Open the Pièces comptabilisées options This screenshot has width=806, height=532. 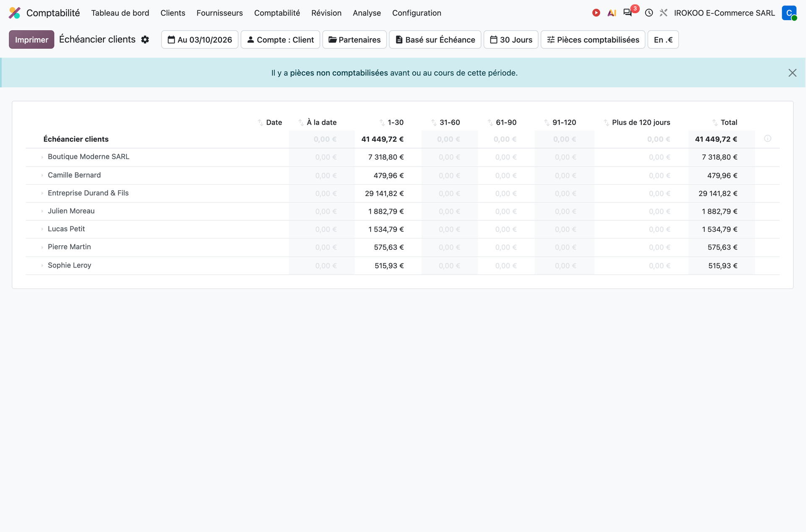pyautogui.click(x=593, y=39)
